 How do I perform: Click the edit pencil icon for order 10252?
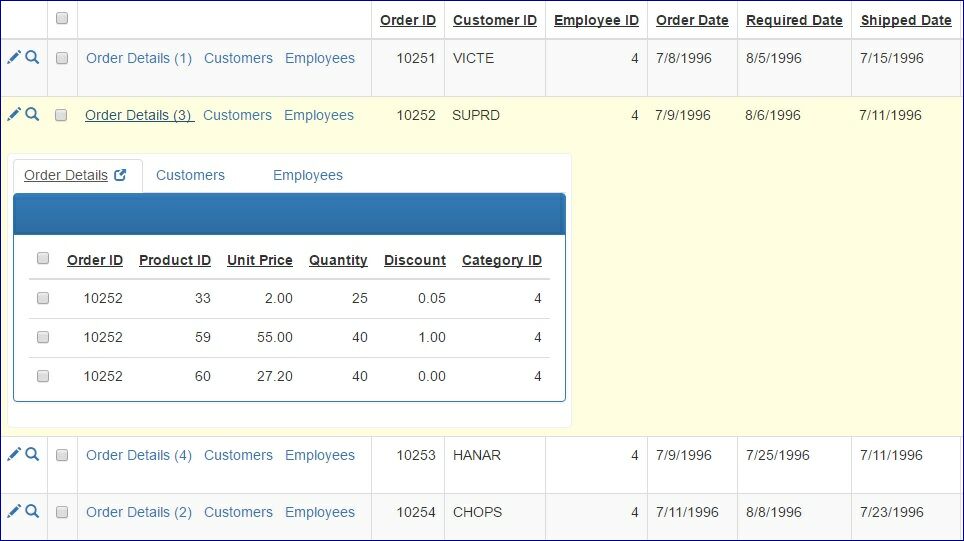(13, 115)
